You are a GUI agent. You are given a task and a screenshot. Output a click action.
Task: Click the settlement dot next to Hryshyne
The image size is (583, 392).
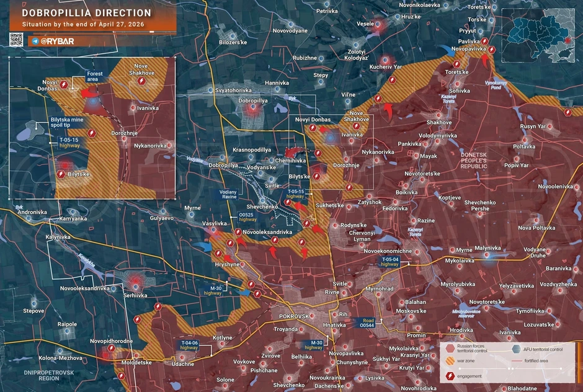(243, 264)
